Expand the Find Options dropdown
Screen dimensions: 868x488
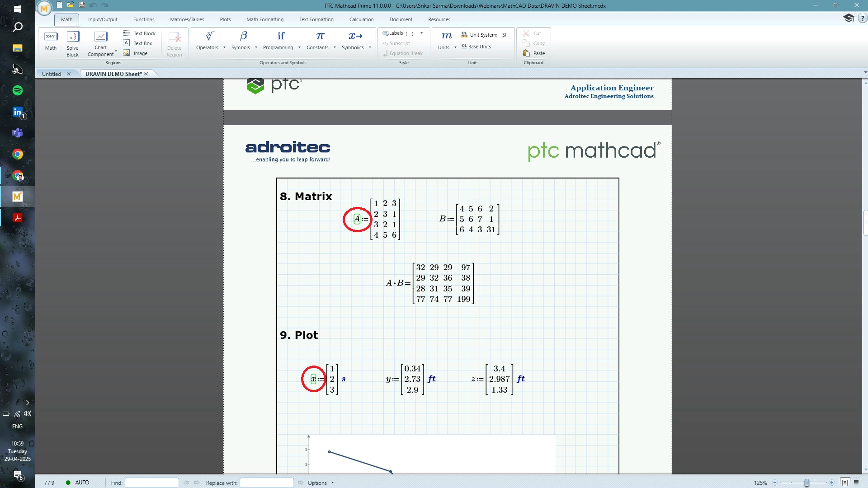click(332, 483)
